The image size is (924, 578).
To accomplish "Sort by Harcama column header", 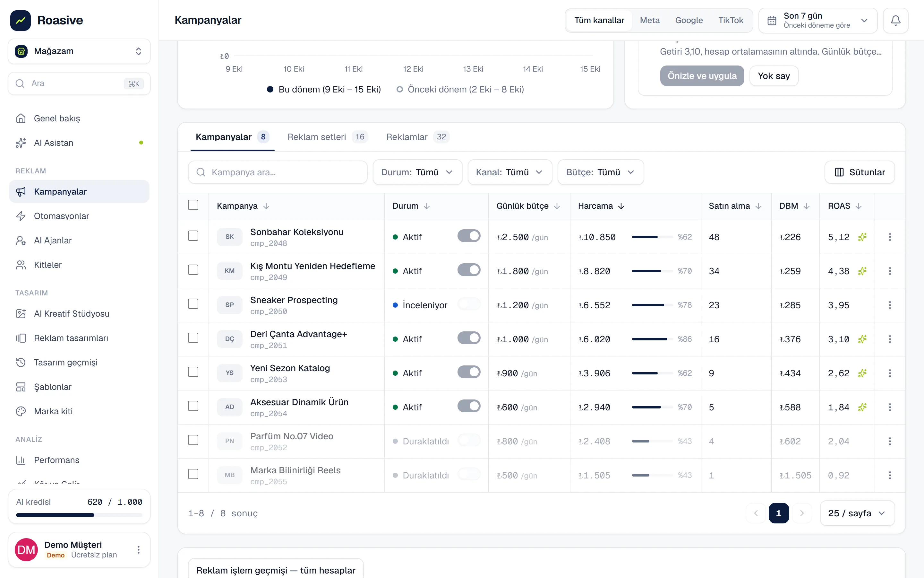I will click(601, 206).
